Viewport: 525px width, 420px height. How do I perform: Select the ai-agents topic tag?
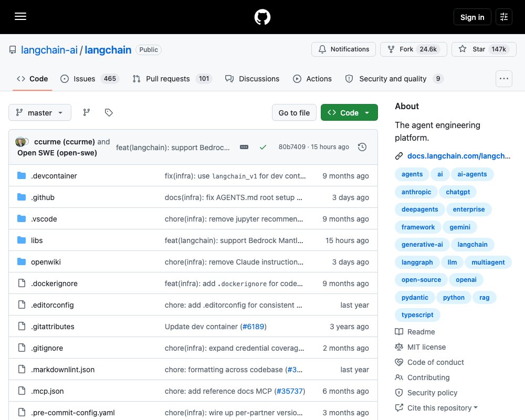(x=472, y=174)
